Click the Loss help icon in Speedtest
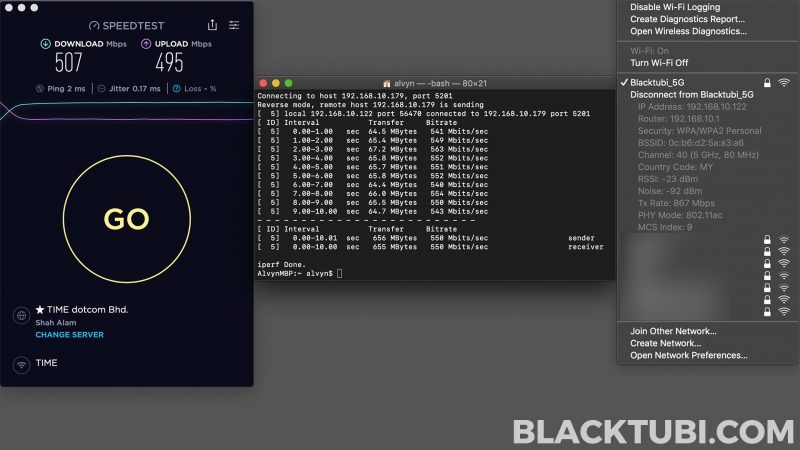This screenshot has height=450, width=800. [x=177, y=88]
